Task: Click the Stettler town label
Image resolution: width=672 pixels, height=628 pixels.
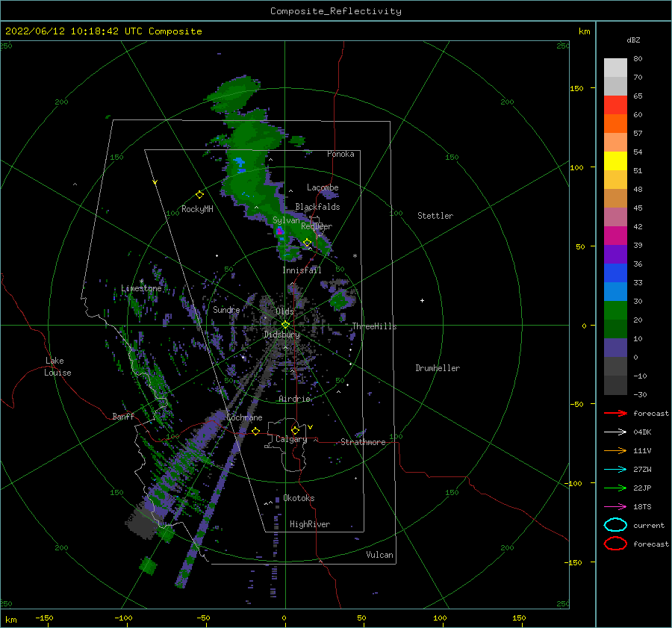Action: point(435,216)
